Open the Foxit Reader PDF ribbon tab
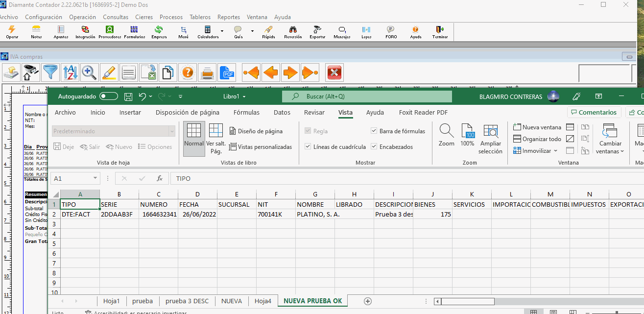The width and height of the screenshot is (644, 314). coord(423,113)
